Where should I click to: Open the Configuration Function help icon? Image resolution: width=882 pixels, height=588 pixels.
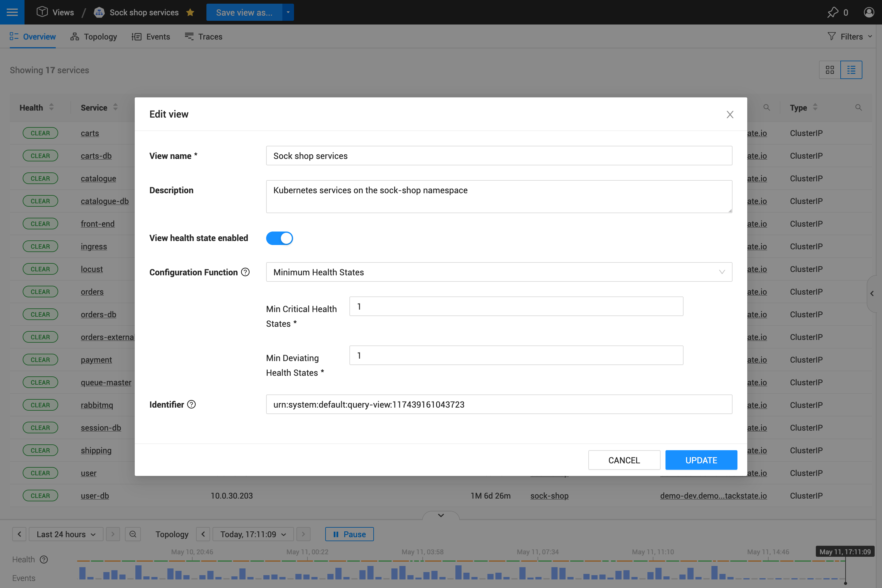coord(246,272)
